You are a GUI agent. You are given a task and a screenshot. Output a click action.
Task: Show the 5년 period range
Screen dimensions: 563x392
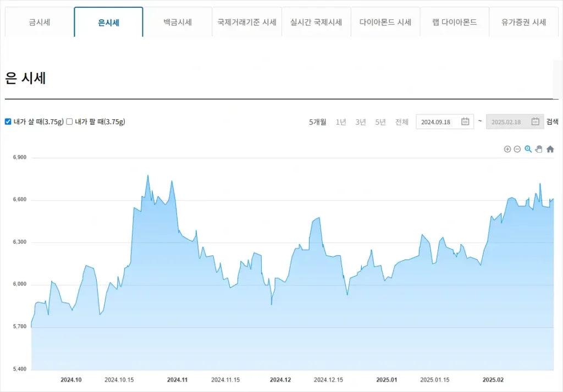[x=380, y=122]
